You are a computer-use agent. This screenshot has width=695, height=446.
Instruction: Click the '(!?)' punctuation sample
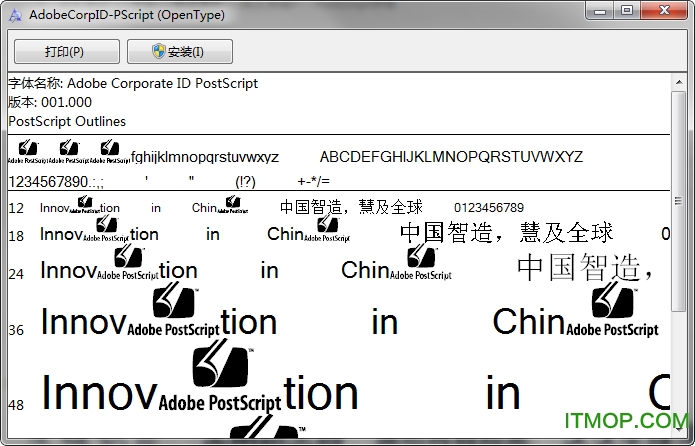[246, 182]
